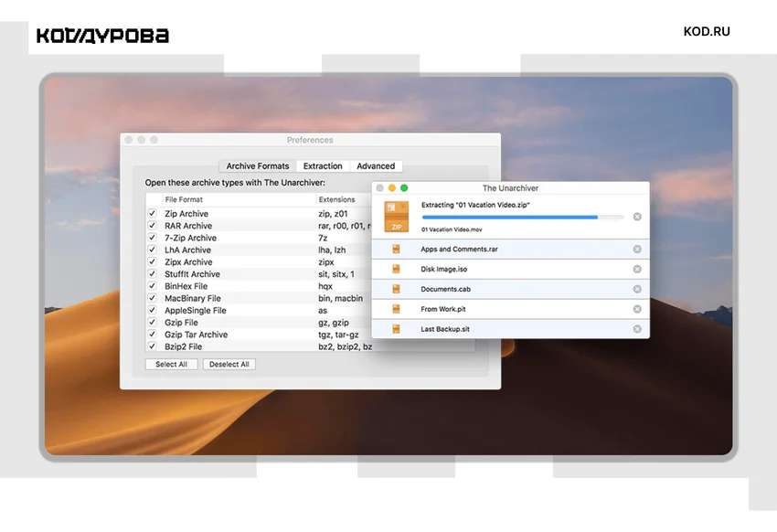Toggle the 7-Zip Archive checkbox
This screenshot has height=532, width=777.
[x=152, y=238]
